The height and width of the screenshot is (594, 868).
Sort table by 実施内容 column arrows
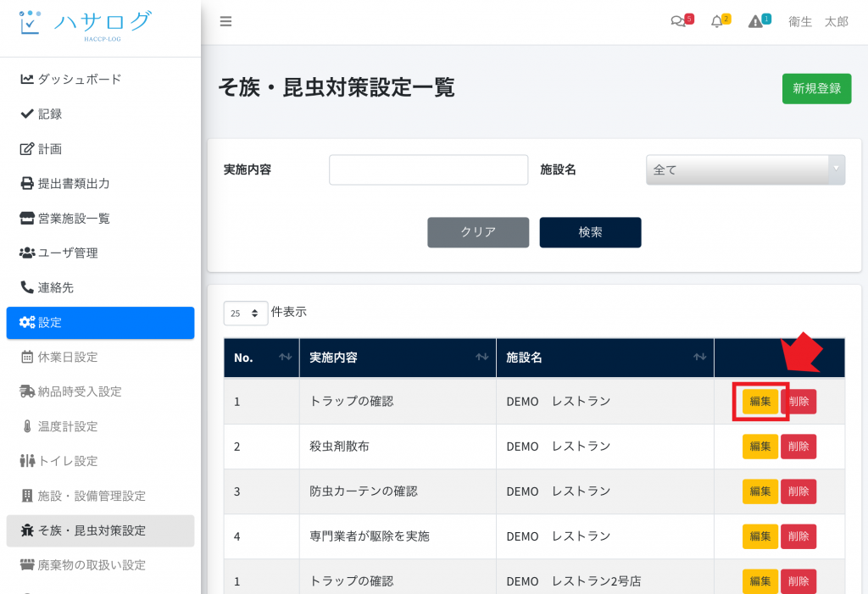482,357
